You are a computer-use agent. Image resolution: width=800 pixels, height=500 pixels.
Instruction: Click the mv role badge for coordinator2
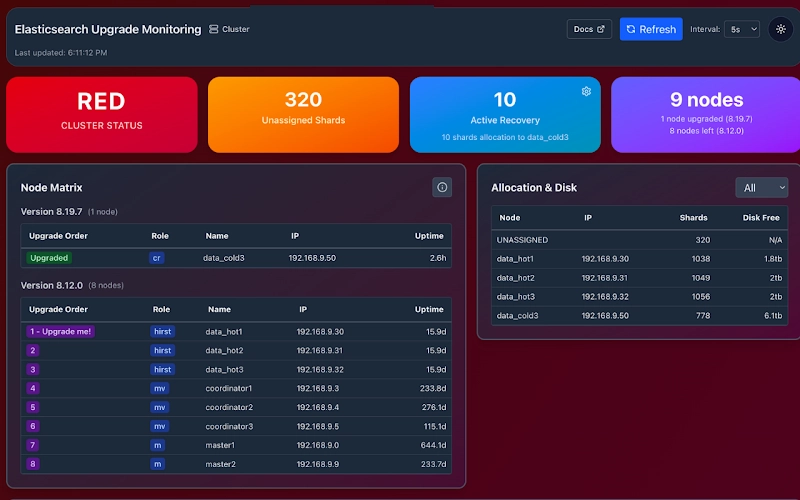(160, 407)
